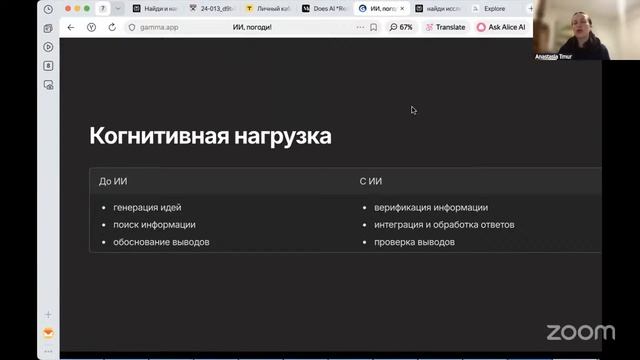Click the text 'верификация информации'
The width and height of the screenshot is (640, 360).
click(431, 207)
